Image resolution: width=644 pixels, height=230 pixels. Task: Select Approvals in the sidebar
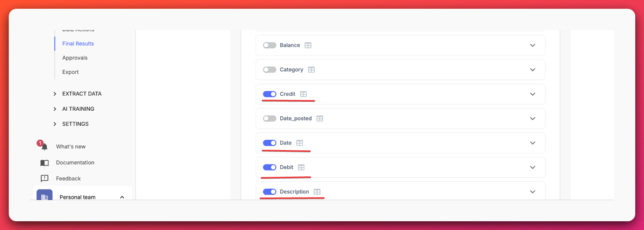tap(74, 58)
